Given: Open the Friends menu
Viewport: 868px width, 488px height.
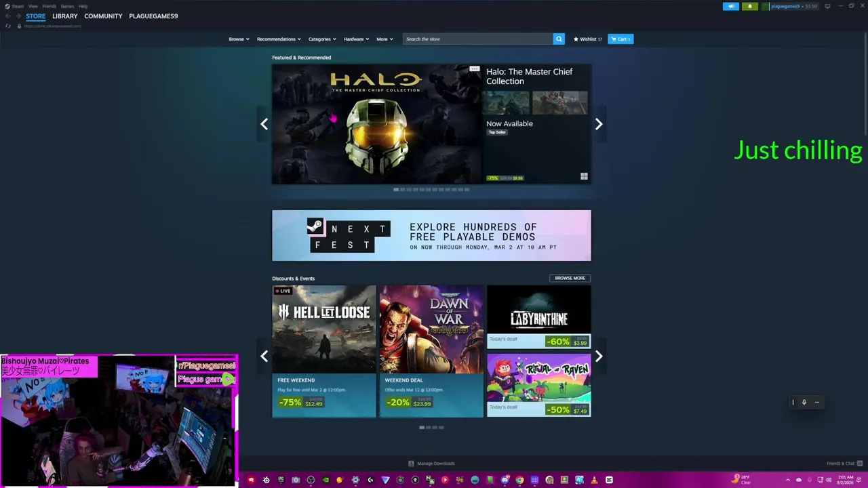Looking at the screenshot, I should tap(50, 6).
